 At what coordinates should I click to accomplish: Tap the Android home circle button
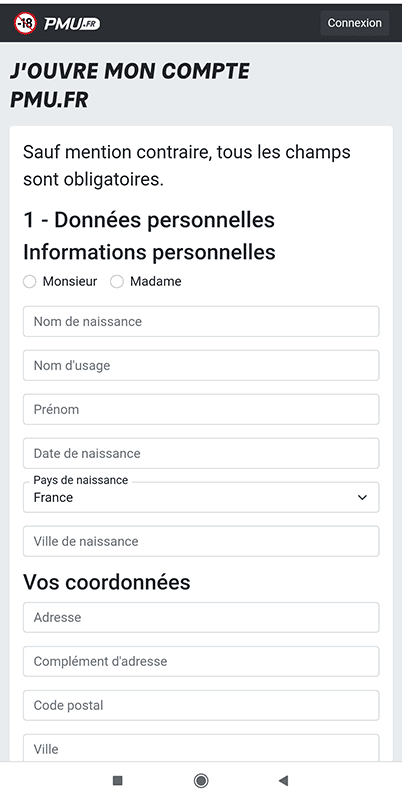coord(201,780)
